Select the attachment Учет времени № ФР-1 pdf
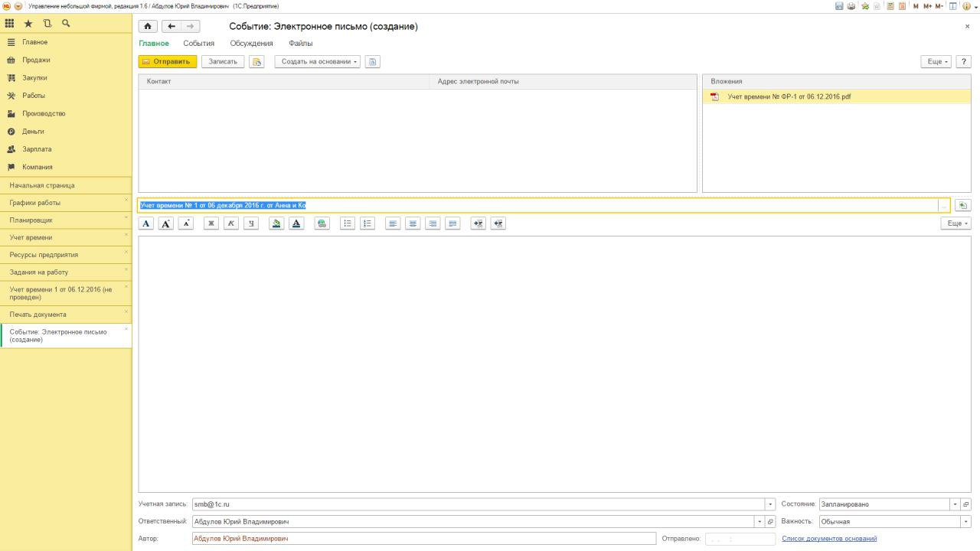 click(836, 97)
